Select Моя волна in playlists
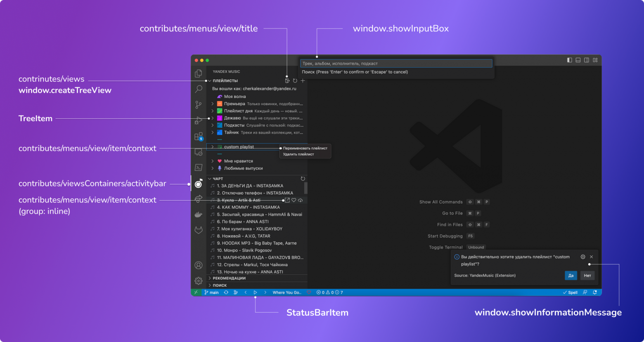644x342 pixels. (235, 97)
